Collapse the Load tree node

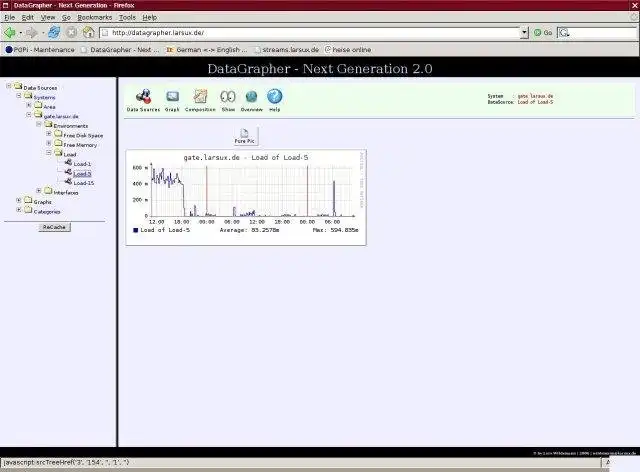click(49, 153)
